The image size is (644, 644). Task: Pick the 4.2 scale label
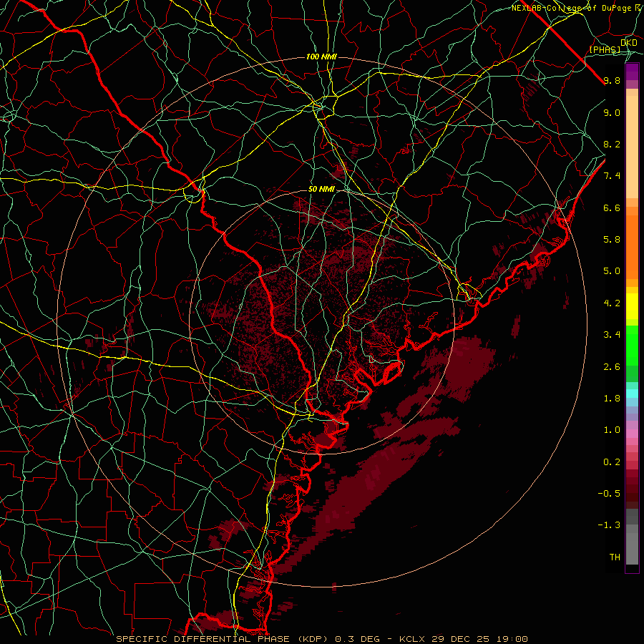(612, 303)
